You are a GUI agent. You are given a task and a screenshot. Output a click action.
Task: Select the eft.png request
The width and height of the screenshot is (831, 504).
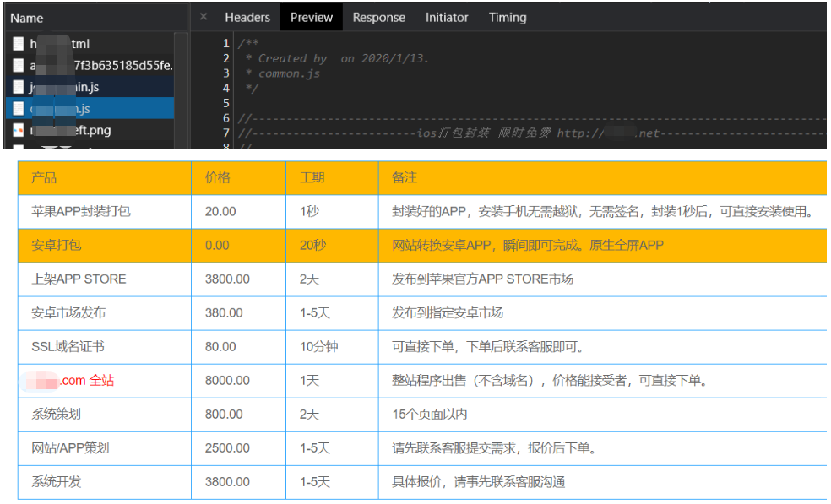pyautogui.click(x=90, y=130)
